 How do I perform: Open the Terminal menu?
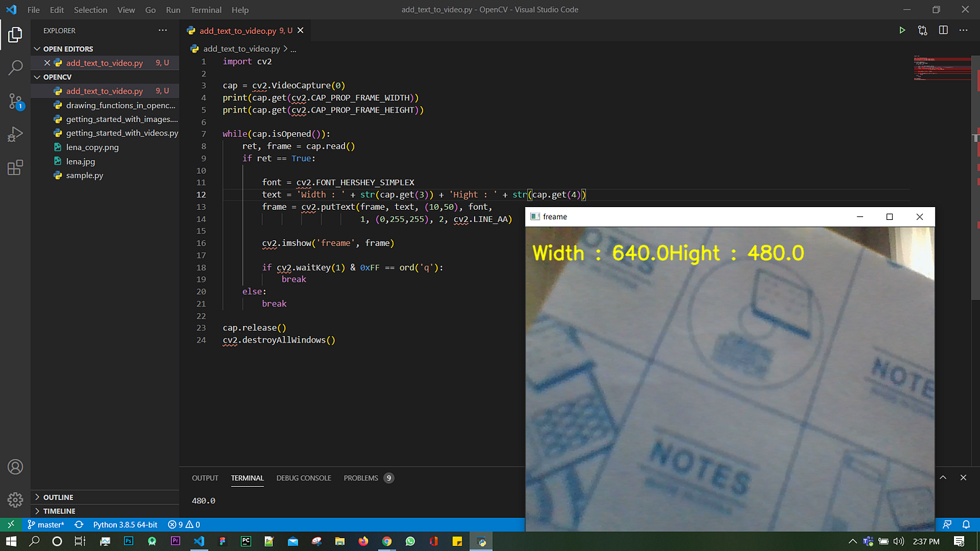coord(206,9)
